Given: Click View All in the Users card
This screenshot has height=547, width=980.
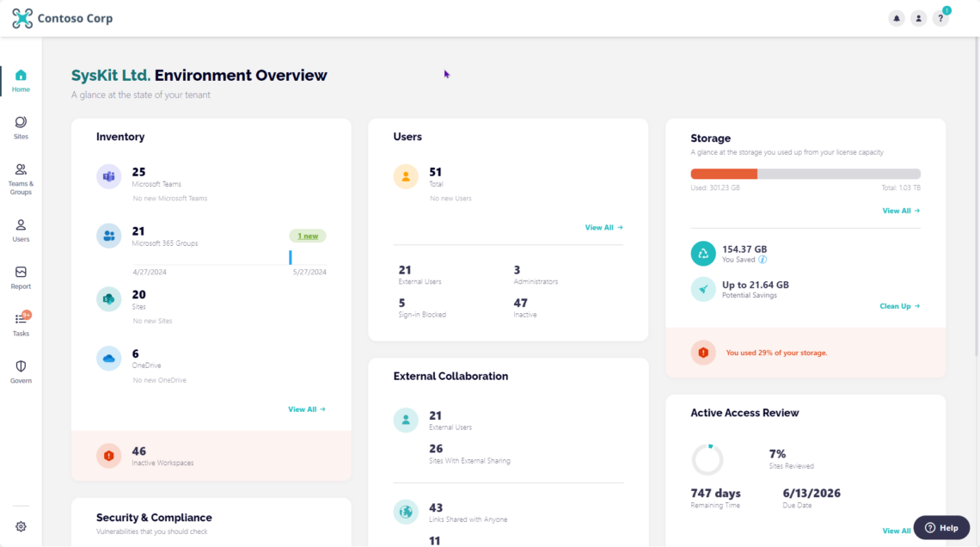Looking at the screenshot, I should (x=603, y=227).
